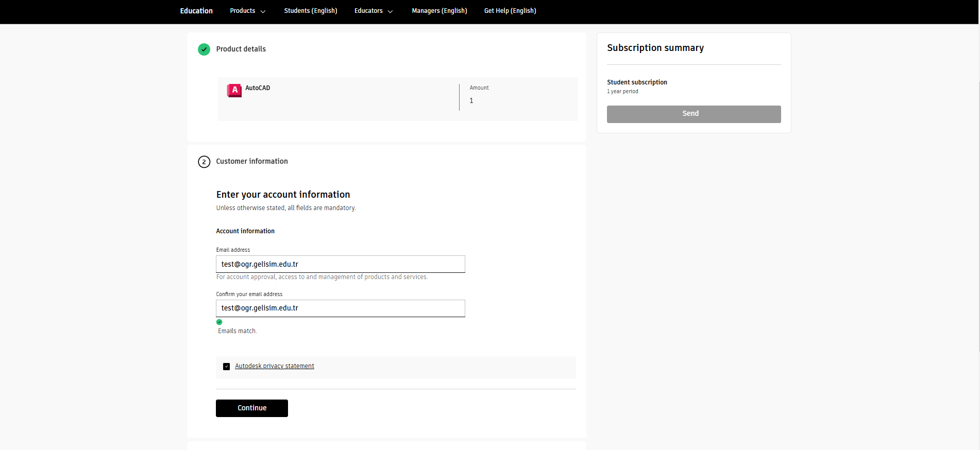
Task: Open the Education home link
Action: [x=196, y=11]
